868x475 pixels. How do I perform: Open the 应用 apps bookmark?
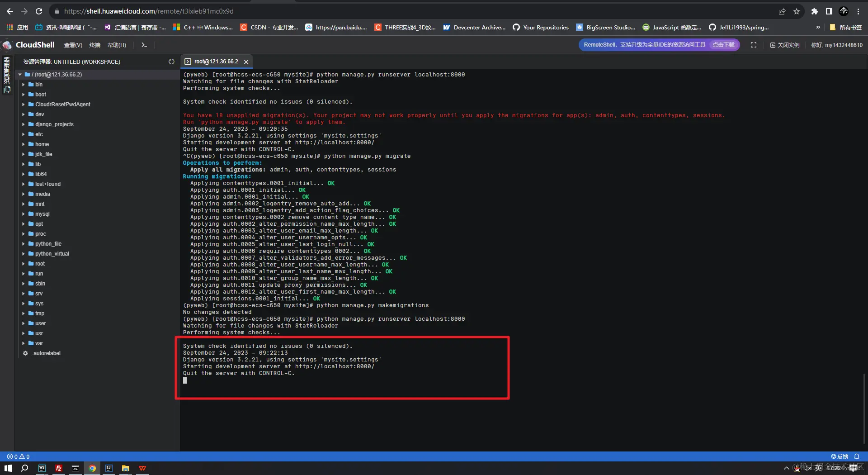[17, 28]
